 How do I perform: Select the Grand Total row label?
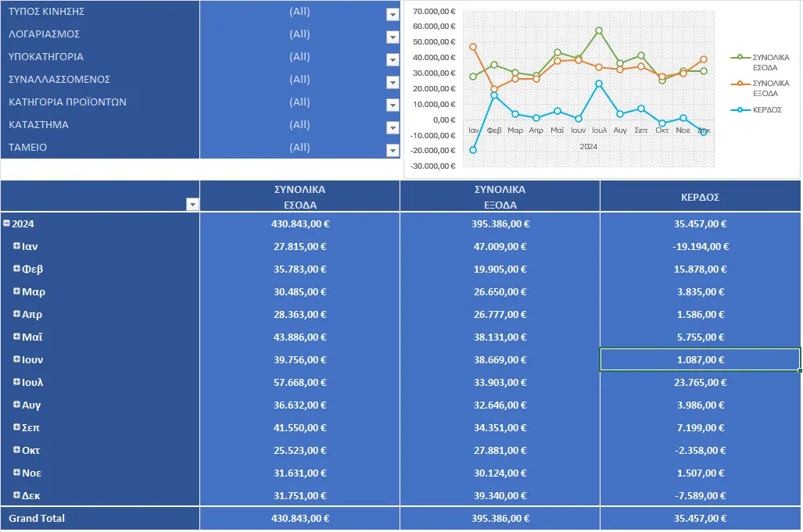pos(37,518)
